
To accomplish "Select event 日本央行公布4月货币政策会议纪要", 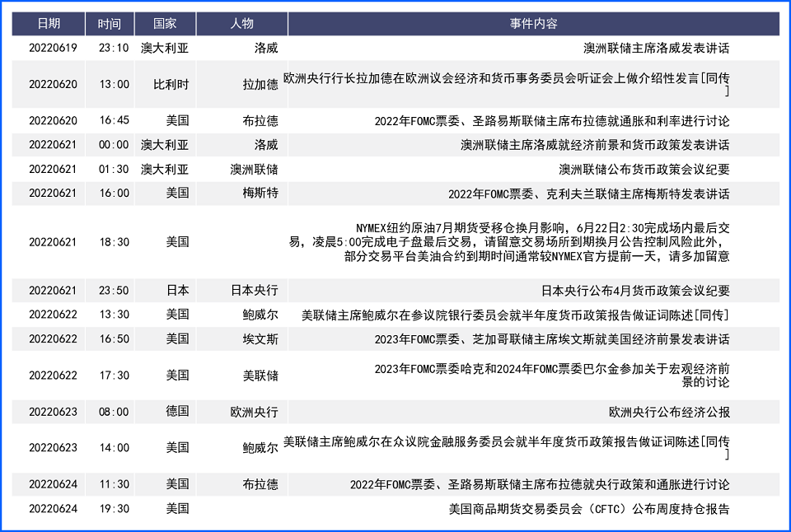I will click(635, 291).
